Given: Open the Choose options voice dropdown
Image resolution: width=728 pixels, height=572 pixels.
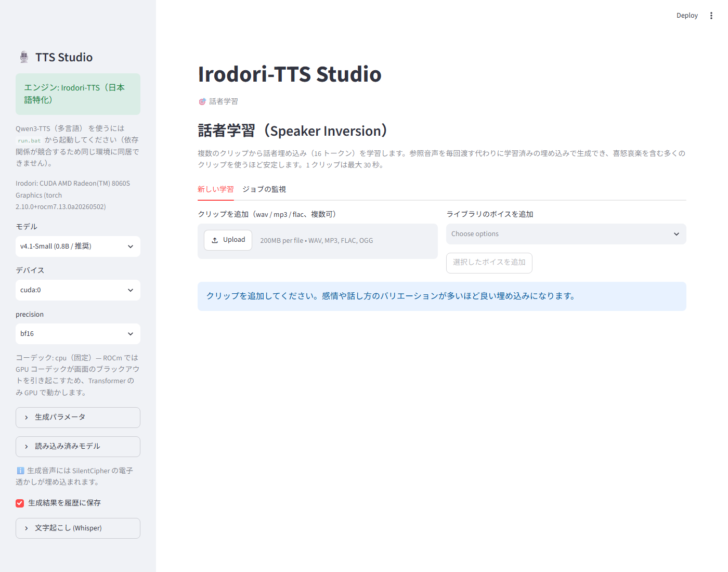Looking at the screenshot, I should 566,234.
